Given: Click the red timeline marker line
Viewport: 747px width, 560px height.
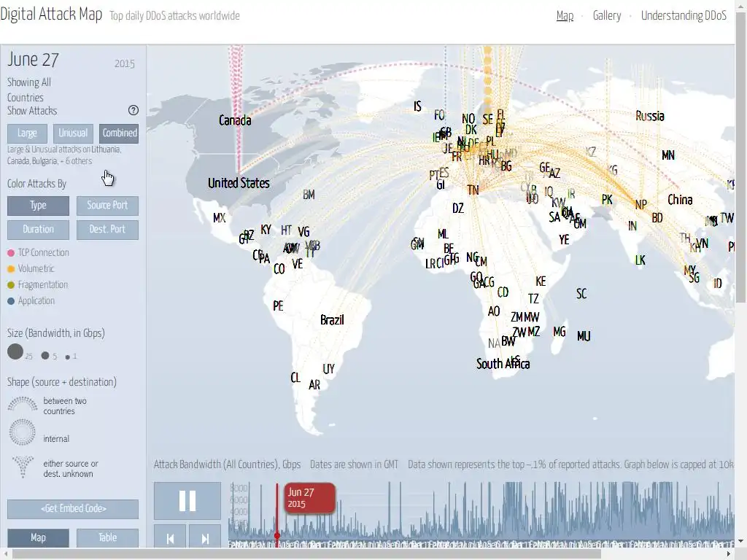Looking at the screenshot, I should 276,510.
